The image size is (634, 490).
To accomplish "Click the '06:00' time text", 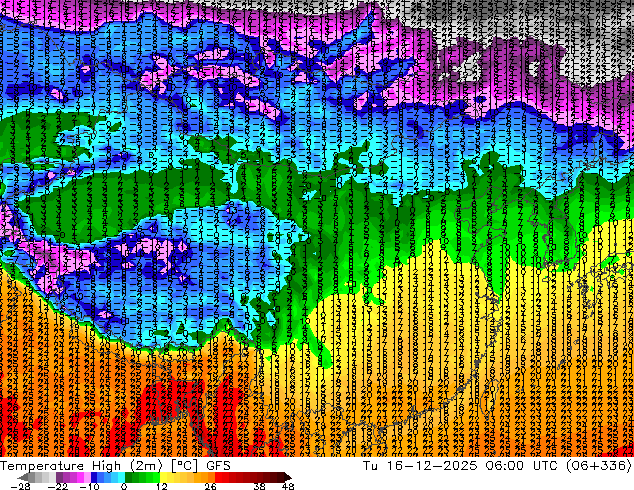I will click(507, 466).
